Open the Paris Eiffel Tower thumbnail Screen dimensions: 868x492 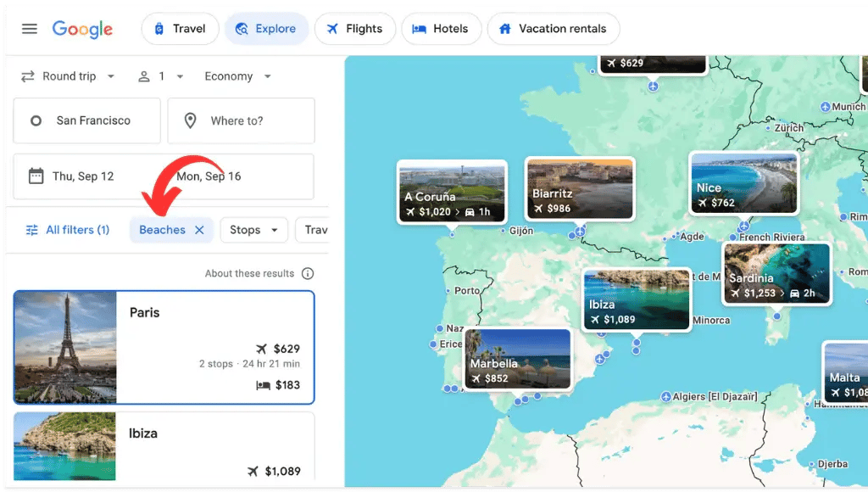coord(65,348)
